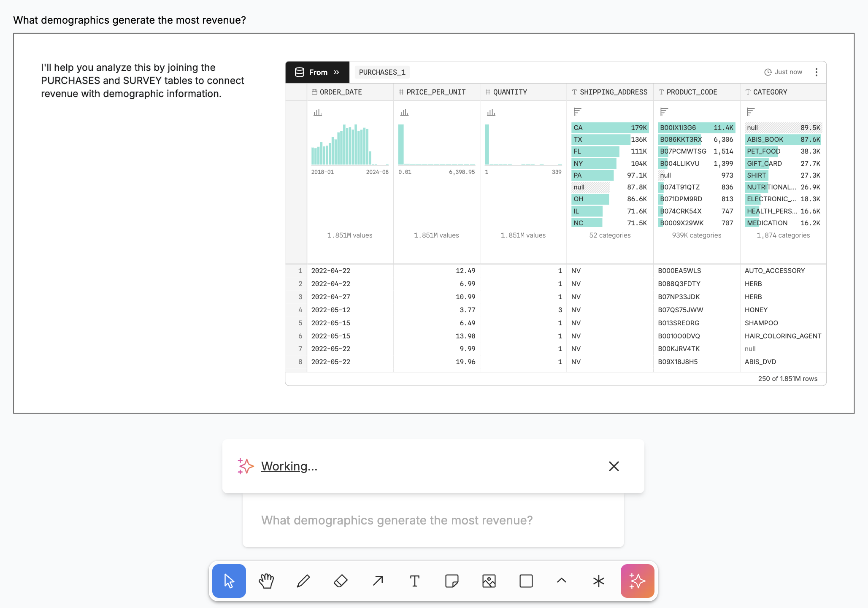Open the AI assistant sparkle button

pyautogui.click(x=637, y=581)
